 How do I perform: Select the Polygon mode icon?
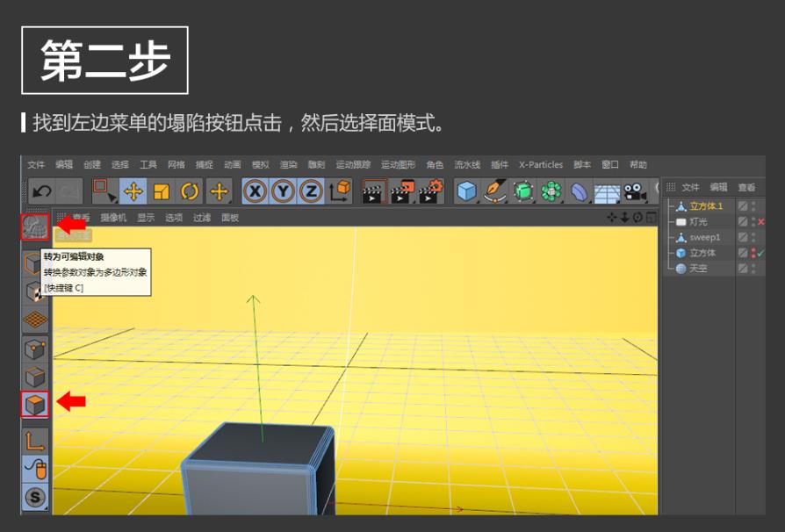pos(34,405)
